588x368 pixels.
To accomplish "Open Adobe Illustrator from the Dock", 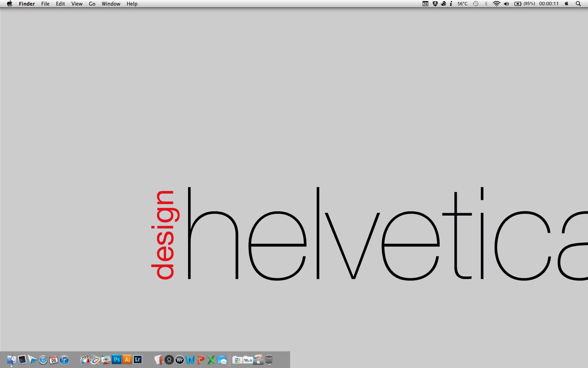I will coord(127,360).
